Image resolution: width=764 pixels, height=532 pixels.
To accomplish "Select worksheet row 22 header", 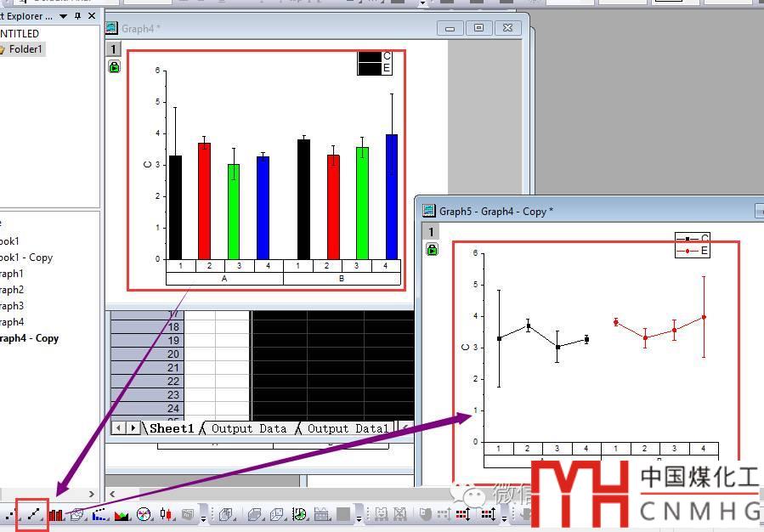I will tap(148, 382).
